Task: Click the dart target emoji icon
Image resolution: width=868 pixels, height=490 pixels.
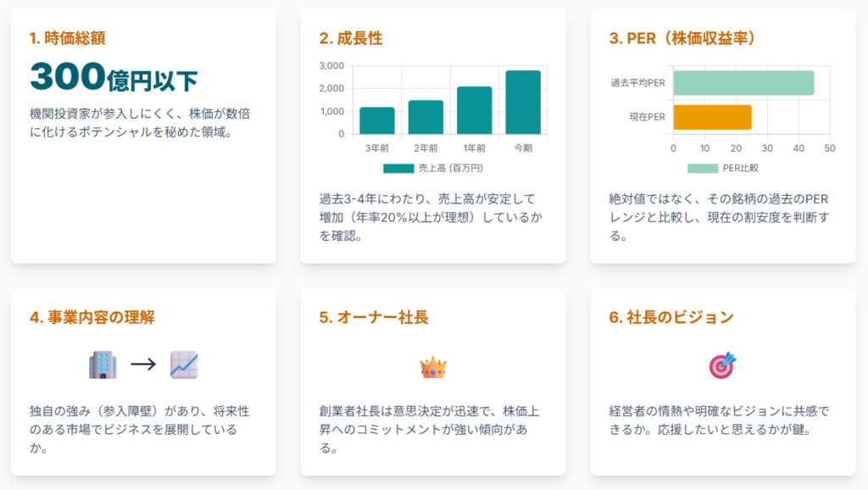Action: (723, 365)
